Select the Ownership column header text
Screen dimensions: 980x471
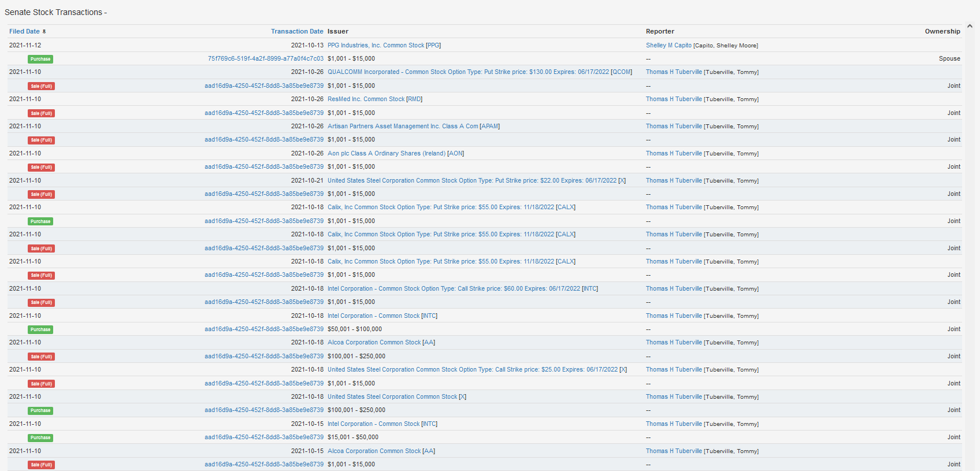point(942,31)
